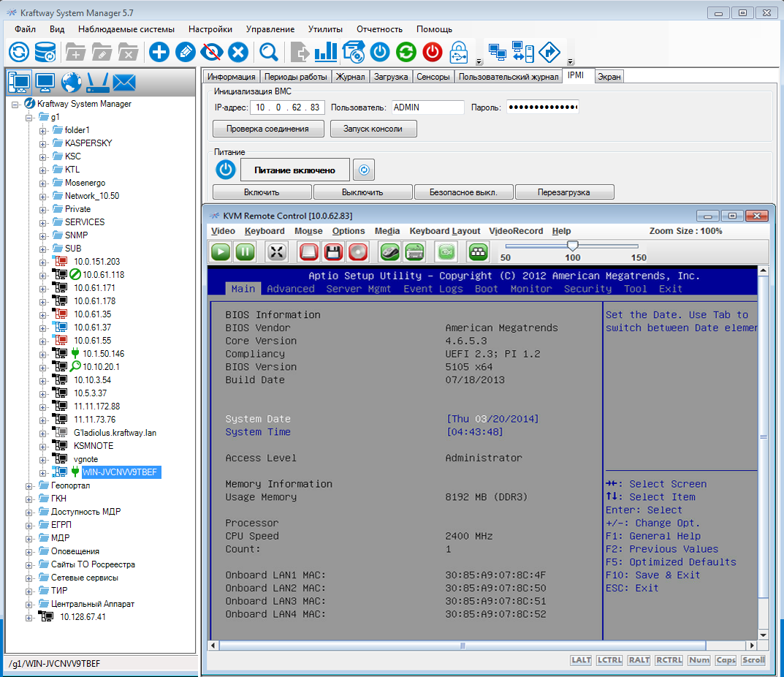Click the mouse settings icon in KVM toolbar
Viewport: 784px width, 677px height.
click(389, 251)
